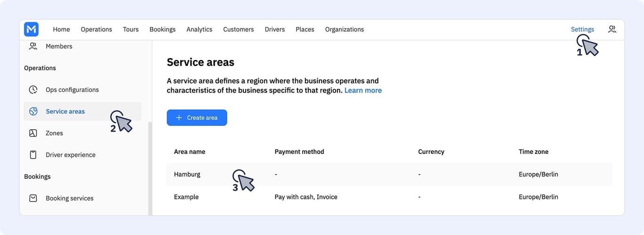Select the Example service area row

[x=389, y=197]
